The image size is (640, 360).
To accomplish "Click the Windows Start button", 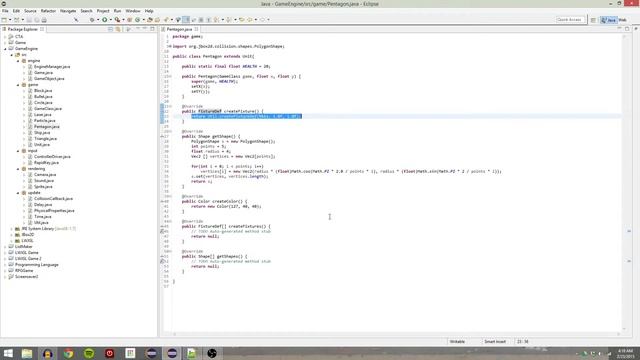I will tap(8, 353).
